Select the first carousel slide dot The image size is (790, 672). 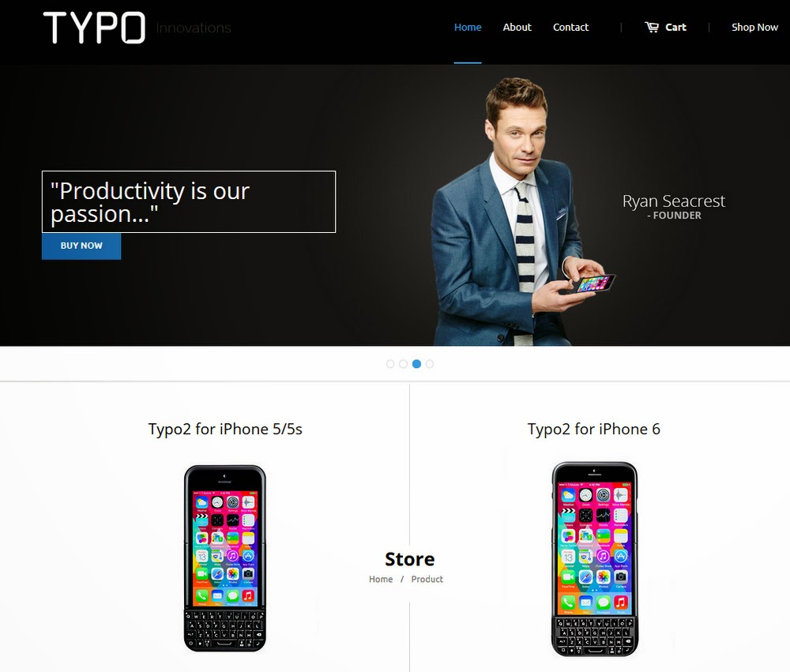coord(390,364)
